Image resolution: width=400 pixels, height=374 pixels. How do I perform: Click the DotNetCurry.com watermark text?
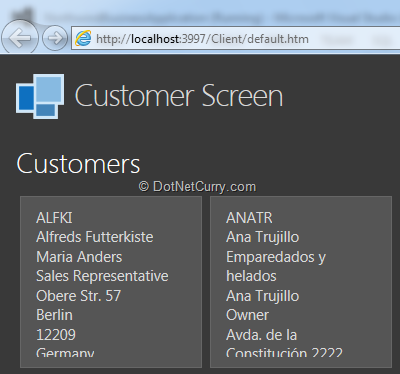(x=197, y=187)
